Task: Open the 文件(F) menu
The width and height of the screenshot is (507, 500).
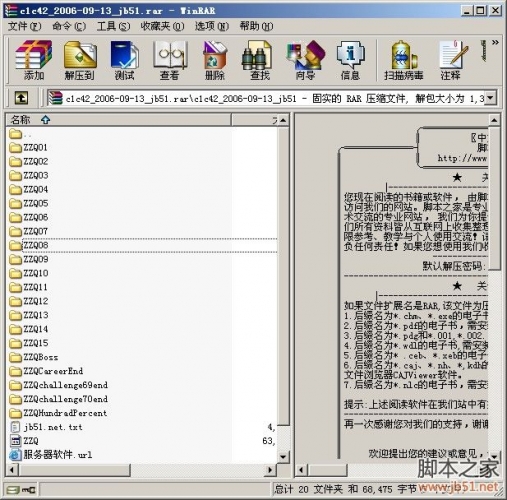Action: tap(24, 26)
